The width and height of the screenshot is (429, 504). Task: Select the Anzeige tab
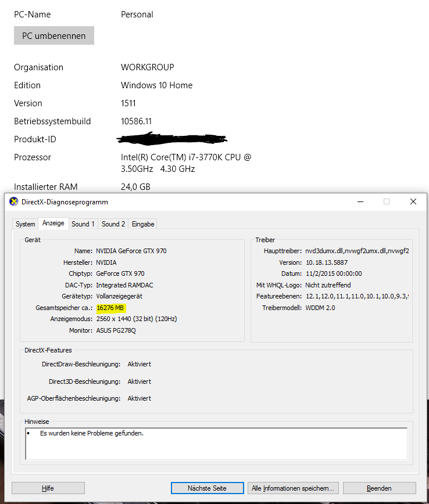pyautogui.click(x=53, y=223)
